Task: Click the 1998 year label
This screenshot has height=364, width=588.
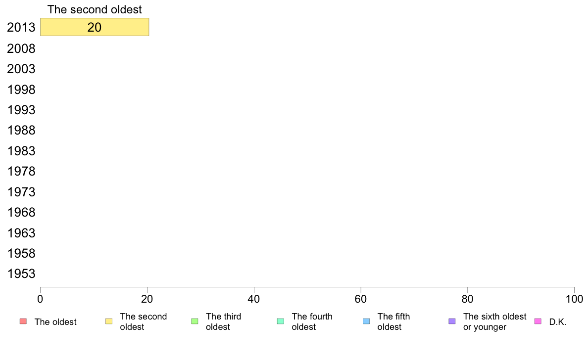Action: pos(21,90)
